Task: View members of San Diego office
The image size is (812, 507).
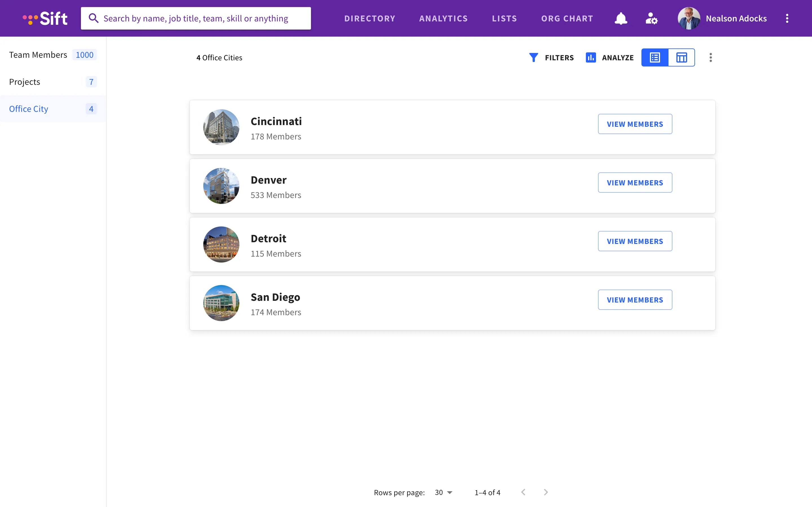Action: pyautogui.click(x=635, y=299)
